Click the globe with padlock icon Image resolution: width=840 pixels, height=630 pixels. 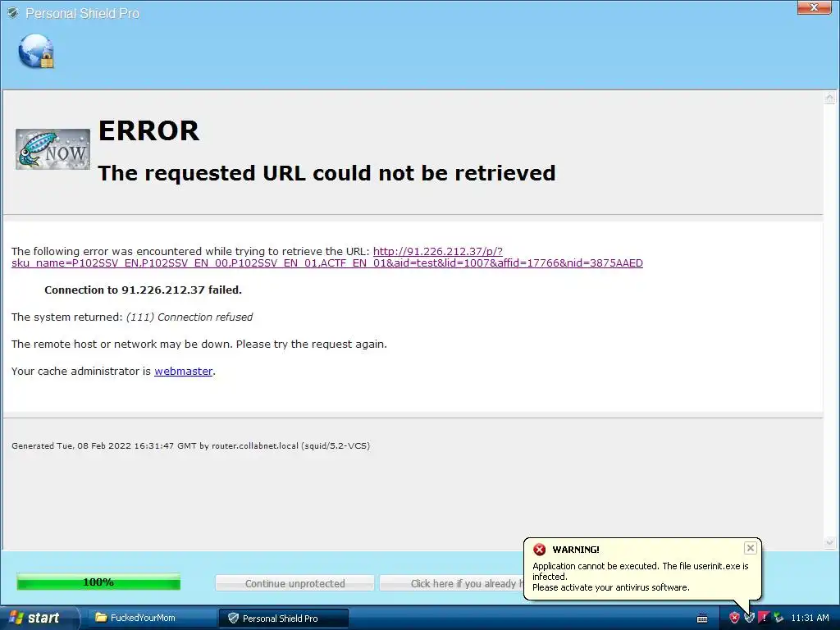pyautogui.click(x=36, y=52)
